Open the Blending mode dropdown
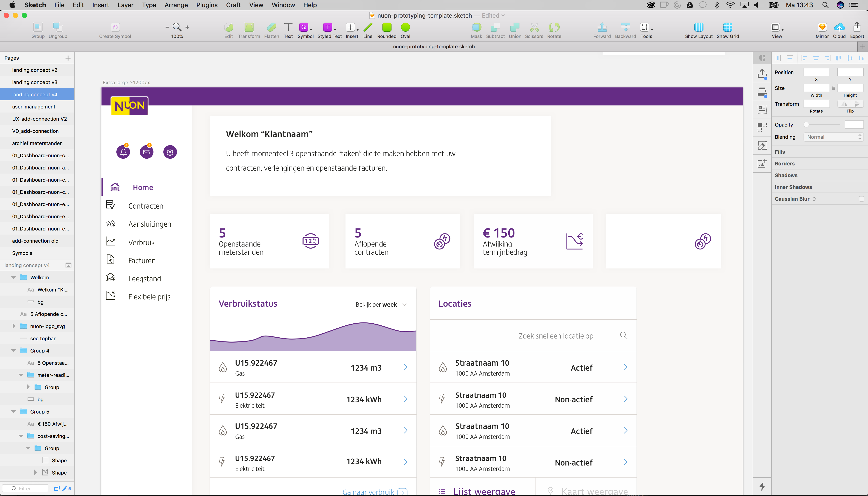 tap(833, 137)
